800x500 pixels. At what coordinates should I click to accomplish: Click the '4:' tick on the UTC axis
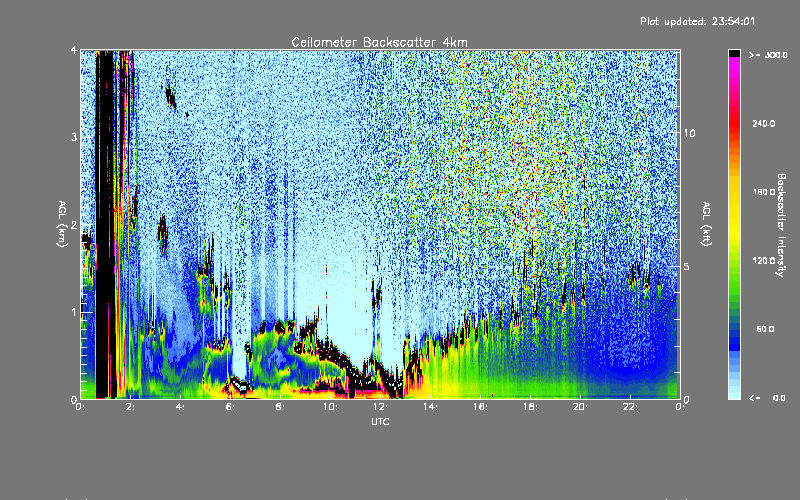[180, 407]
